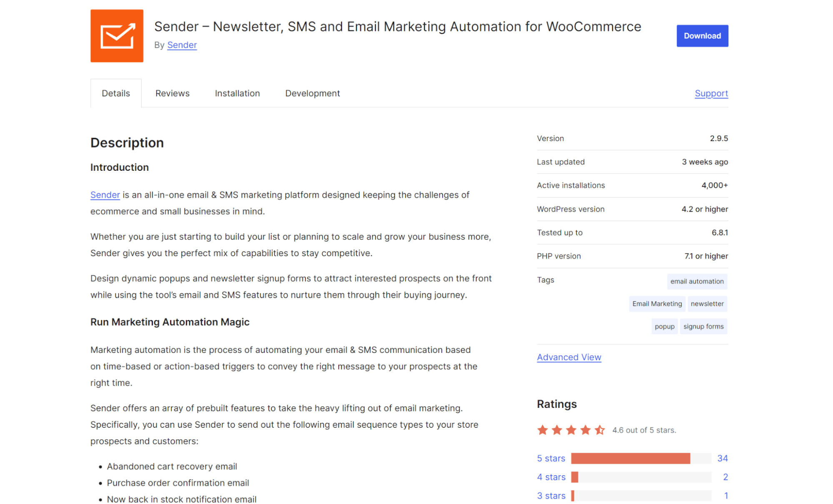The image size is (833, 504).
Task: Click the 2 count next to 4 stars
Action: (725, 477)
